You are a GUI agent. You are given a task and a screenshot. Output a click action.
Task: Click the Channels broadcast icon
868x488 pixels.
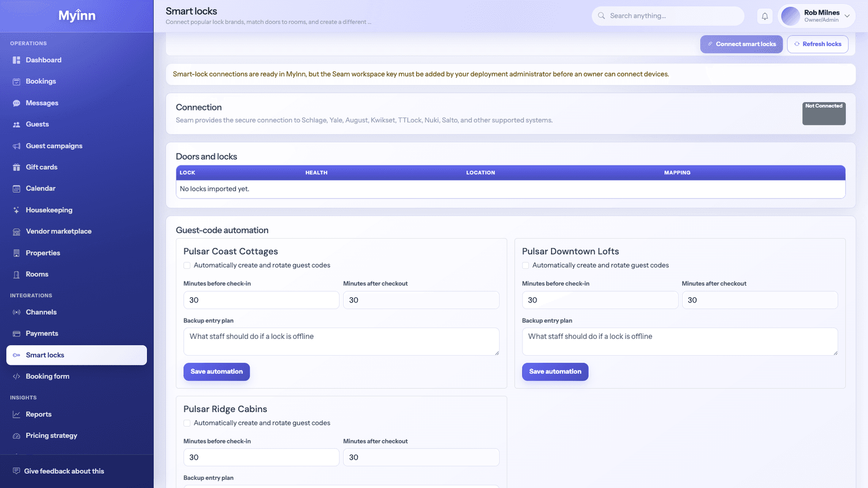(x=16, y=312)
